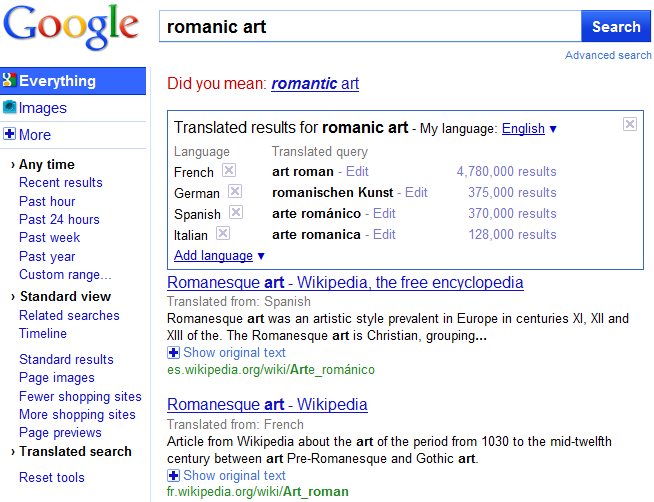Click the Everything icon in the sidebar
The image size is (654, 502).
(x=9, y=80)
